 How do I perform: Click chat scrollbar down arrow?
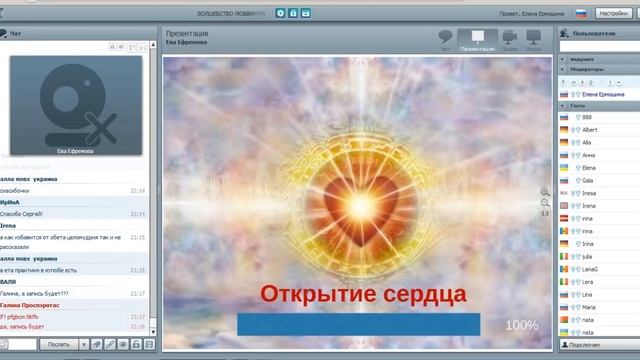coord(153,332)
